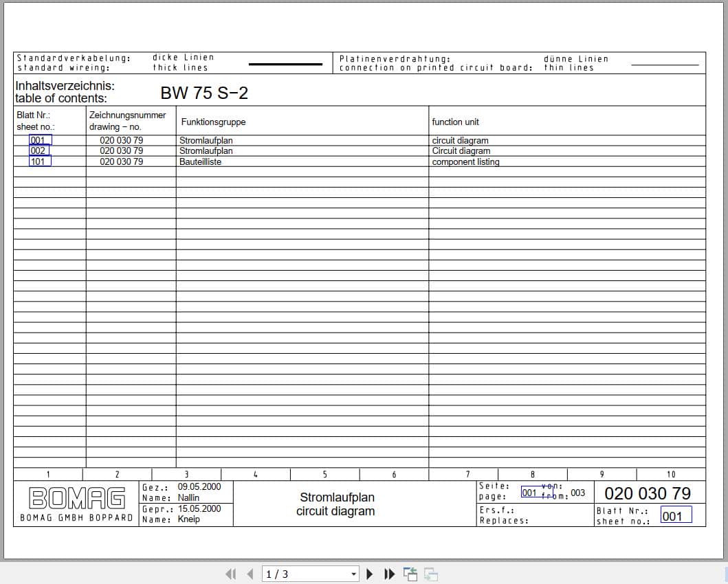
Task: Click the 'component listing' cell
Action: 465,162
